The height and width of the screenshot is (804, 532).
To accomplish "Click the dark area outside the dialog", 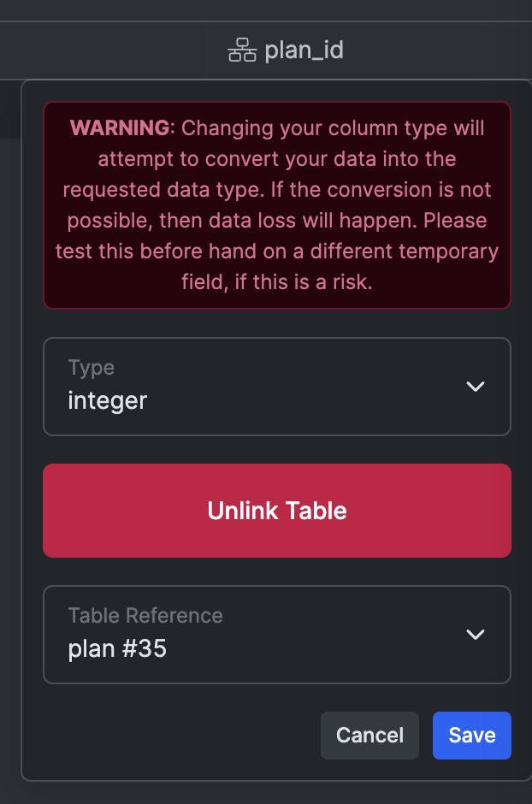I will coord(10,462).
